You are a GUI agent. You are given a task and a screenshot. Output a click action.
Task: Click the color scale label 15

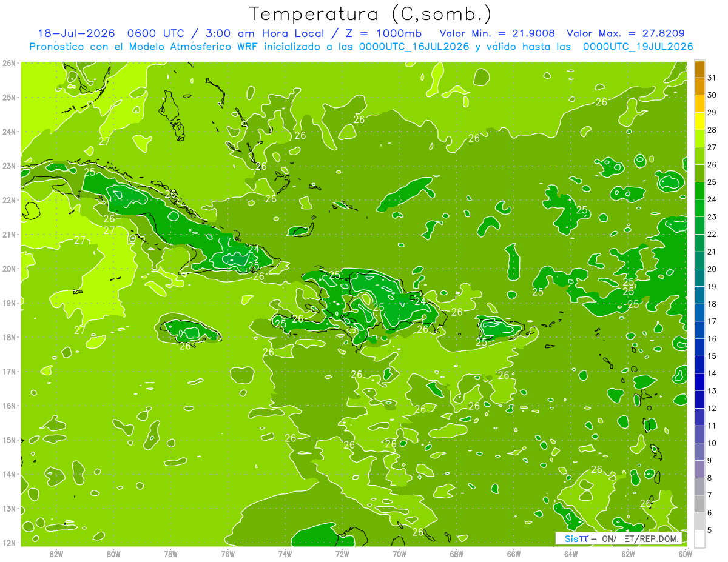pos(712,356)
